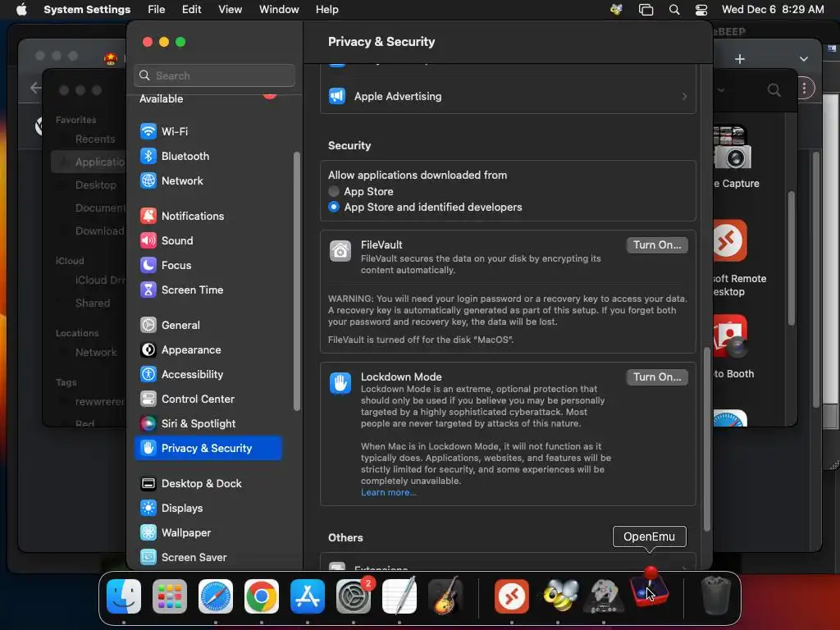Viewport: 840px width, 630px height.
Task: Click the Privacy & Security pane scrollbar
Action: [x=706, y=440]
